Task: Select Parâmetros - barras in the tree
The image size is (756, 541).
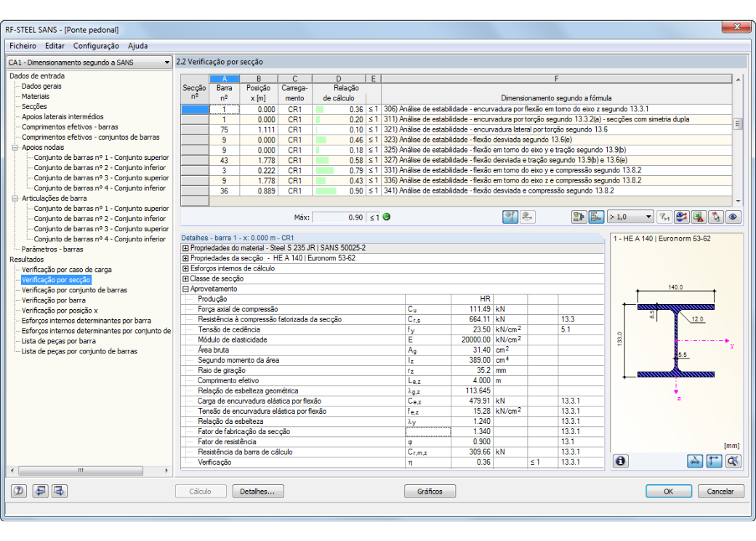Action: coord(52,249)
